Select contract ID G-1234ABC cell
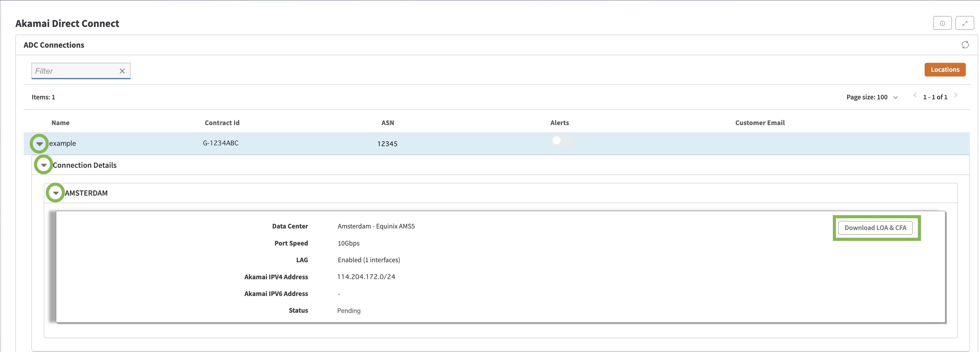This screenshot has height=352, width=980. (221, 143)
